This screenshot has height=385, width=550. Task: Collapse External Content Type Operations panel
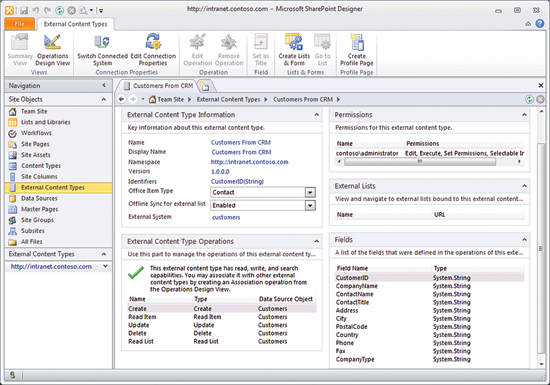(x=316, y=242)
